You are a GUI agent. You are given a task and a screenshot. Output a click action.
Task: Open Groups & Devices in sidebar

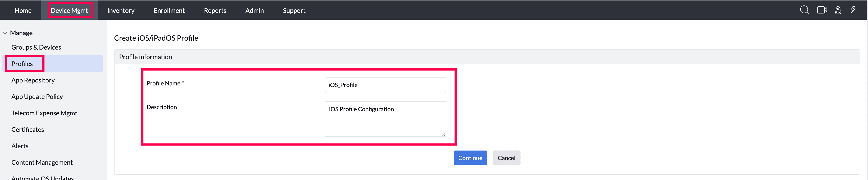[36, 48]
